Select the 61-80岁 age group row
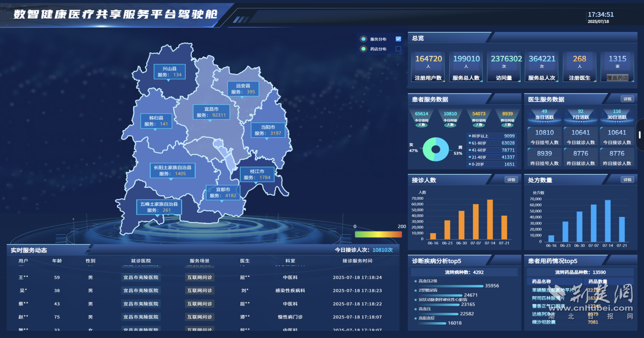The width and height of the screenshot is (644, 338). pyautogui.click(x=492, y=143)
